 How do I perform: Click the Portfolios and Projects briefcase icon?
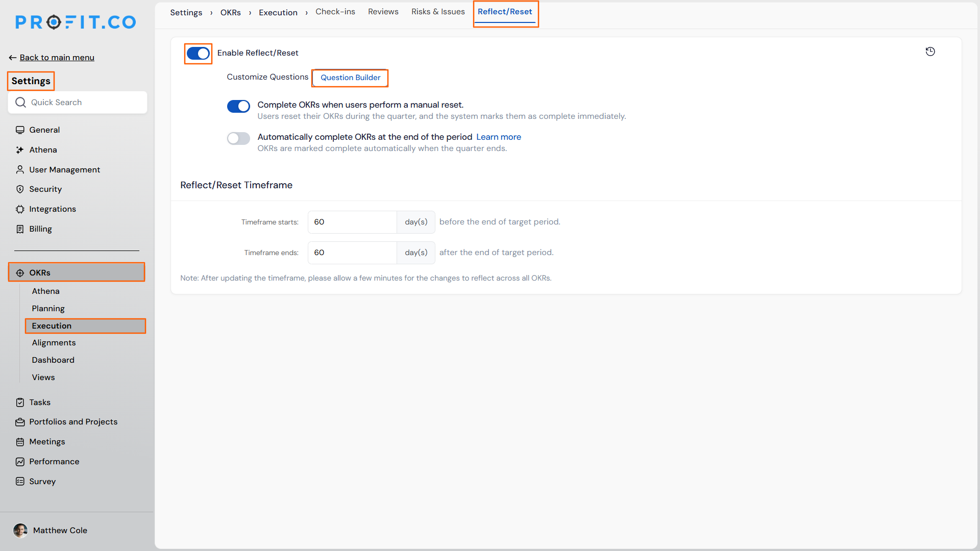point(20,422)
